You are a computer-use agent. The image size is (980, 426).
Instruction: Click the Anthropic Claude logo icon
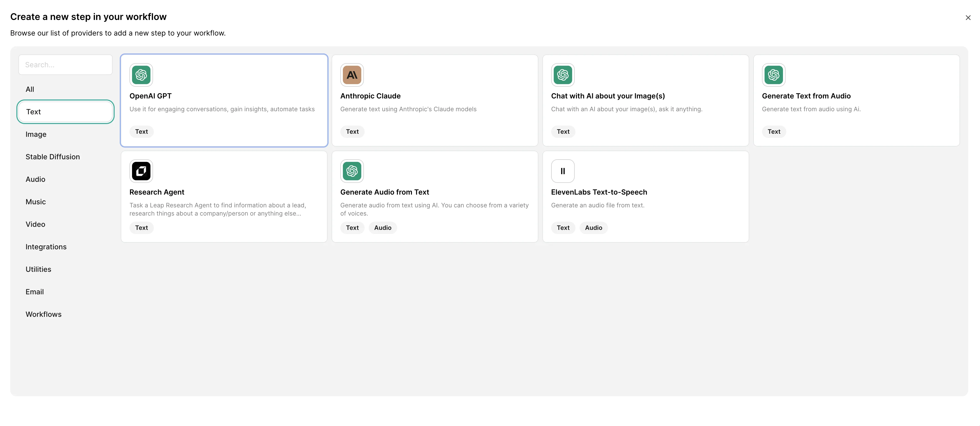coord(352,75)
